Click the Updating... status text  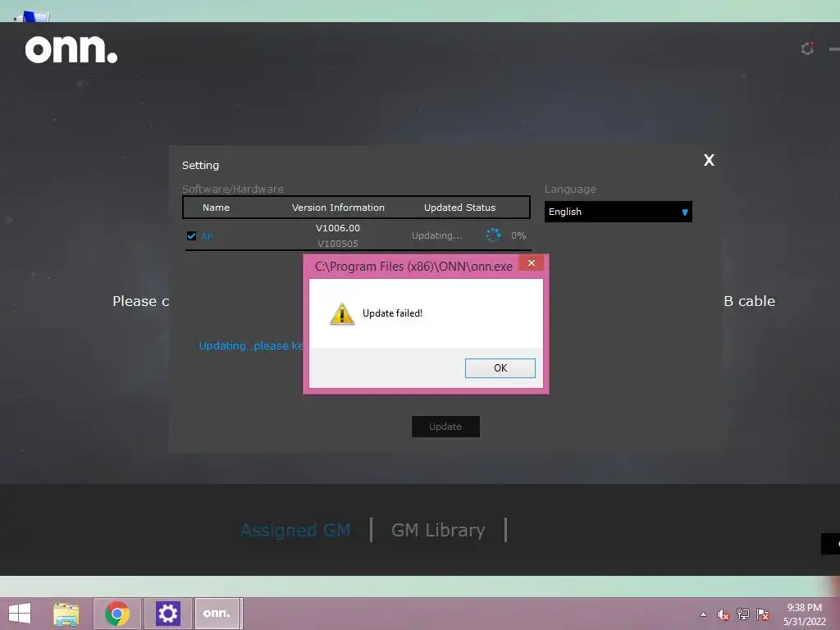tap(436, 235)
